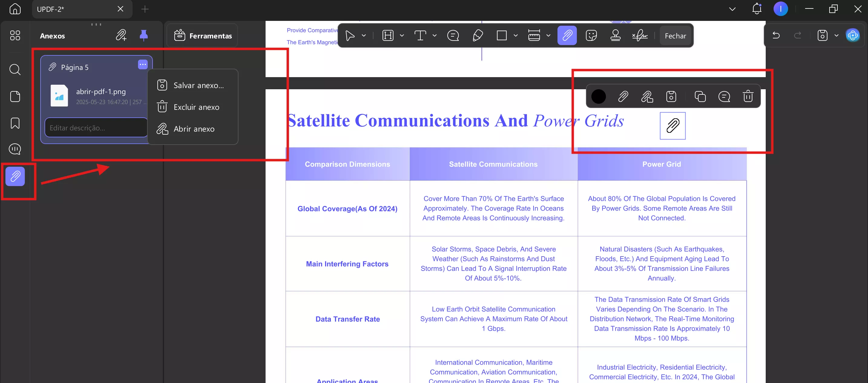This screenshot has height=383, width=868.
Task: Close the UPDF-2* tab
Action: 120,9
